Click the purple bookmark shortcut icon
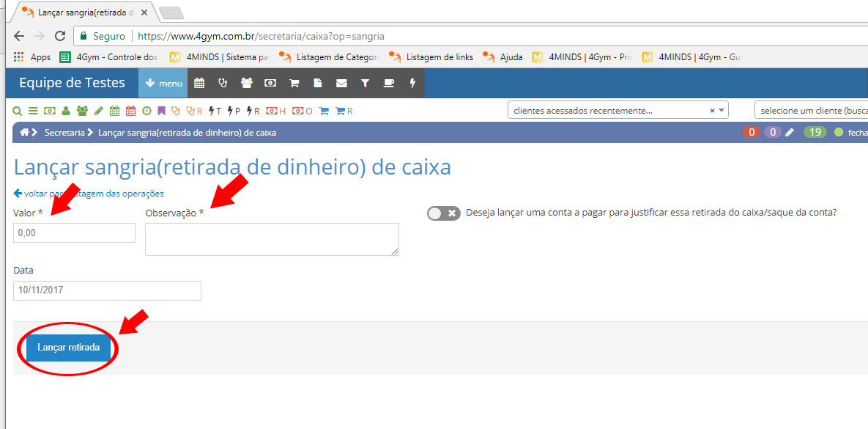868x429 pixels. [161, 111]
